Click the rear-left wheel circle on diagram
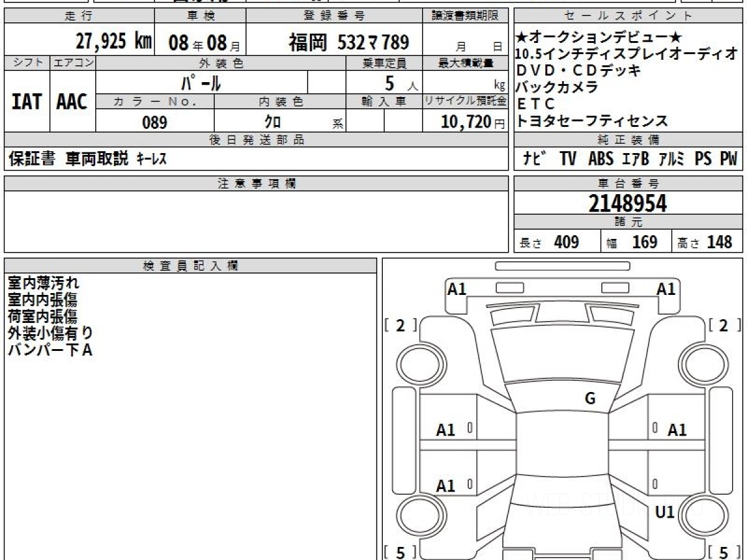The image size is (747, 560). (x=416, y=516)
